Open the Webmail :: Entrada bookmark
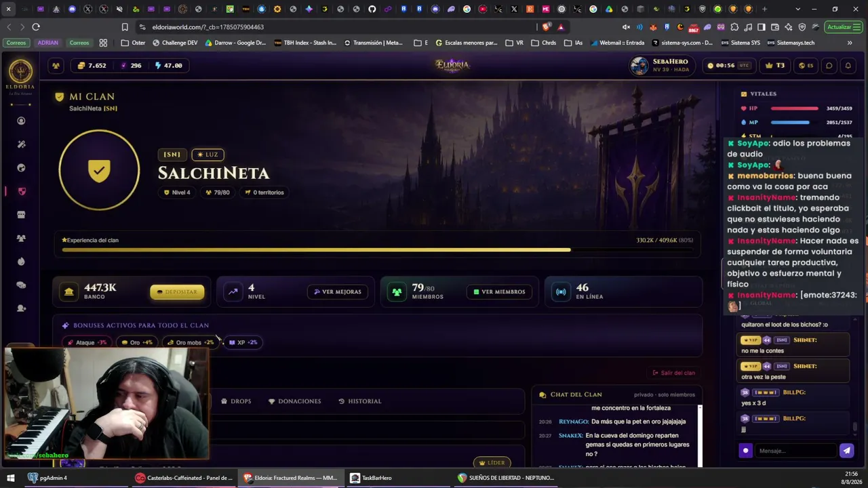 [x=617, y=43]
